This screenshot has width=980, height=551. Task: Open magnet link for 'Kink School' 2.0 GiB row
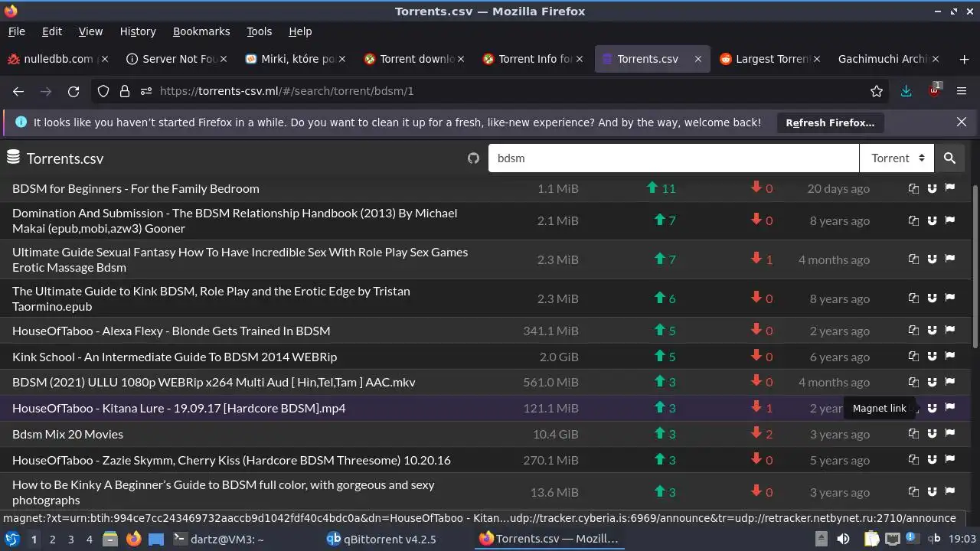(x=932, y=357)
